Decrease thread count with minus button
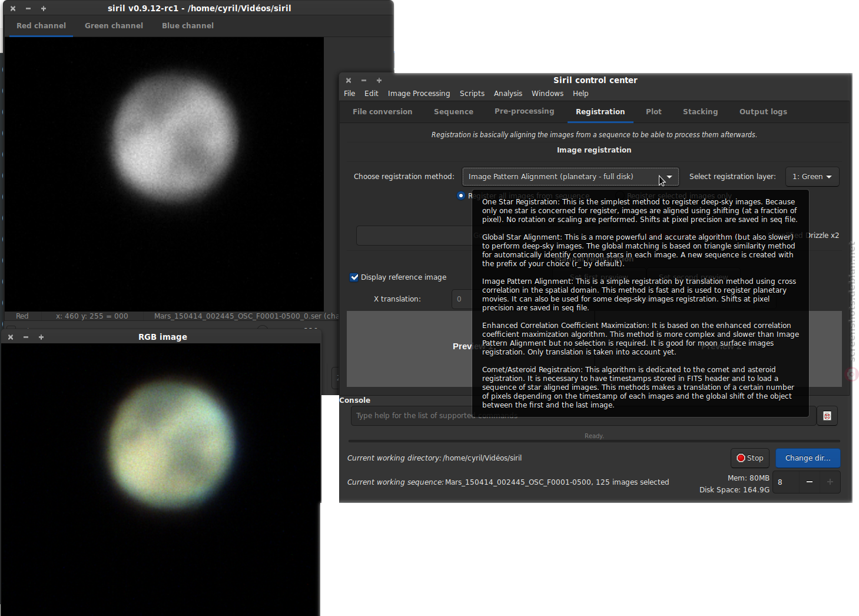The image size is (859, 616). (x=810, y=482)
